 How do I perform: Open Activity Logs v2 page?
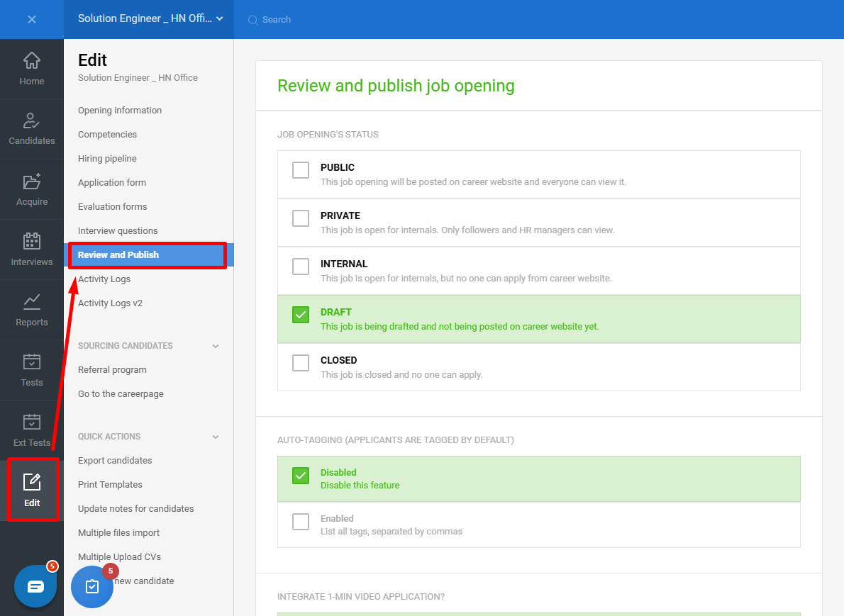point(110,303)
